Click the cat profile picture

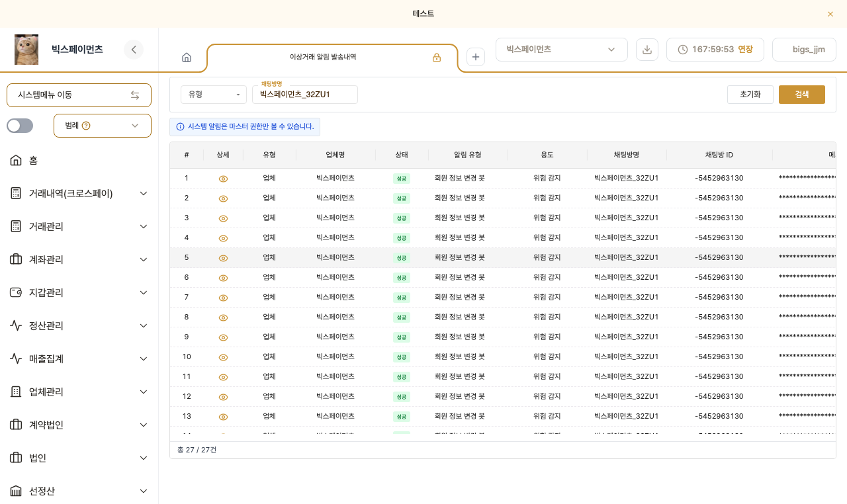click(26, 50)
